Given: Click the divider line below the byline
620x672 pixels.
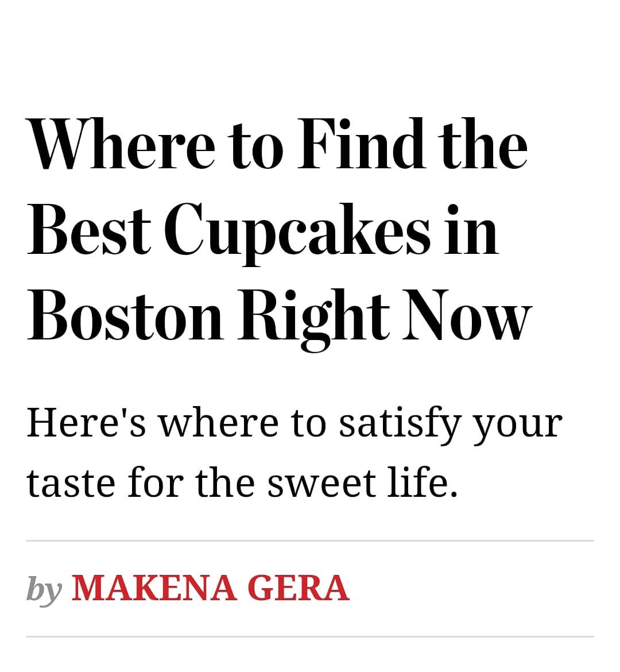Looking at the screenshot, I should (310, 636).
